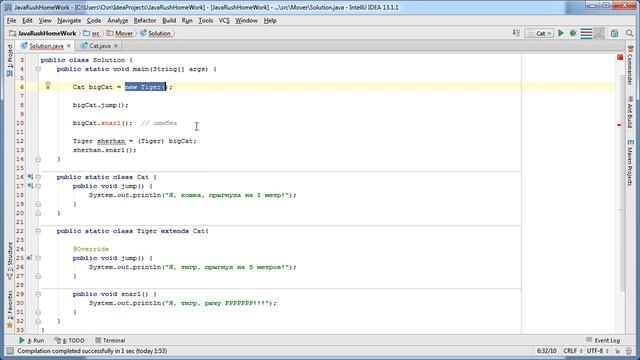
Task: Open the Favorites star tool window
Action: [x=9, y=309]
